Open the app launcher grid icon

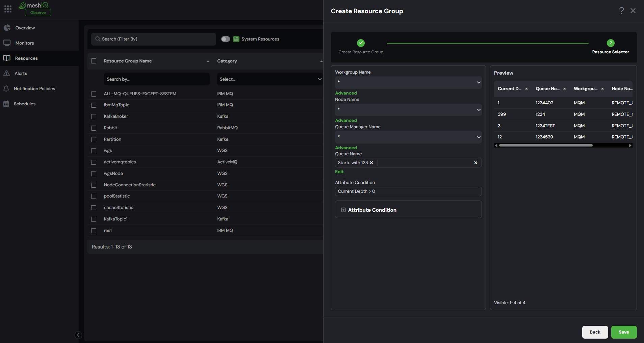pos(8,9)
